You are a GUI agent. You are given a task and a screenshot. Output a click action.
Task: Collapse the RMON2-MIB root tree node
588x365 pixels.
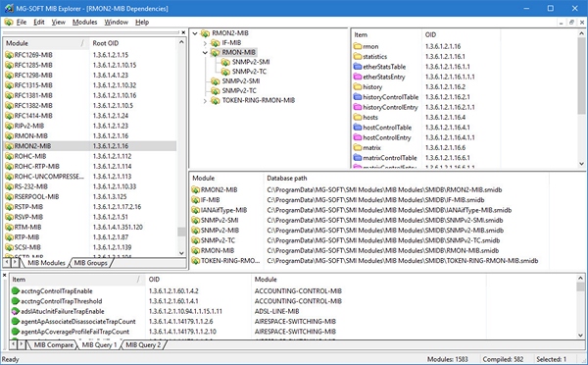195,33
